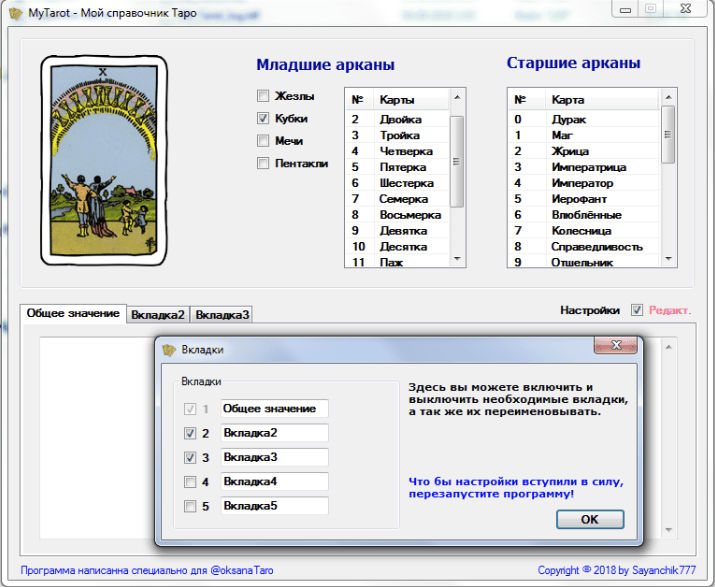Viewport: 715px width, 587px height.
Task: Select Маг in major arcana list
Action: 584,135
